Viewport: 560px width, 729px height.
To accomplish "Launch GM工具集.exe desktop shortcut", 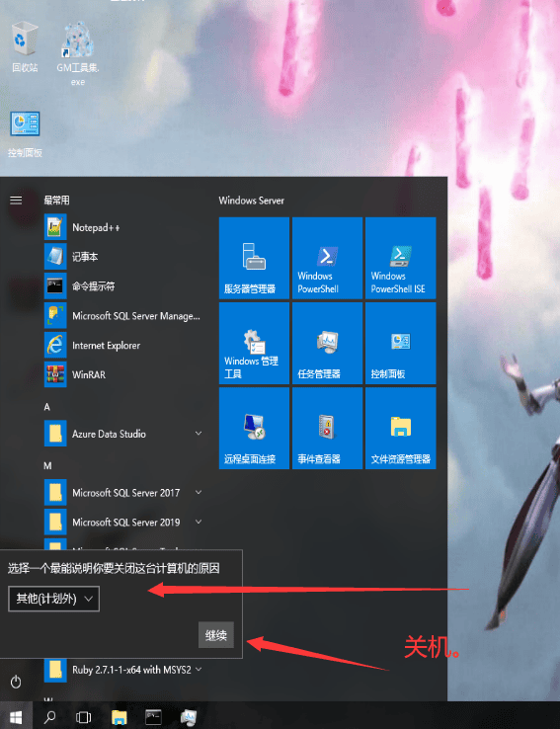I will tap(78, 53).
